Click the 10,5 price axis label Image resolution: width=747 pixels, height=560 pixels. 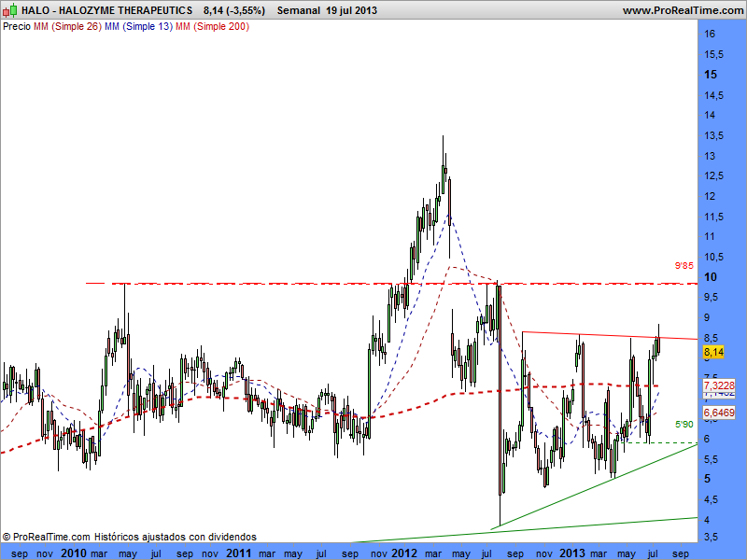coord(713,258)
